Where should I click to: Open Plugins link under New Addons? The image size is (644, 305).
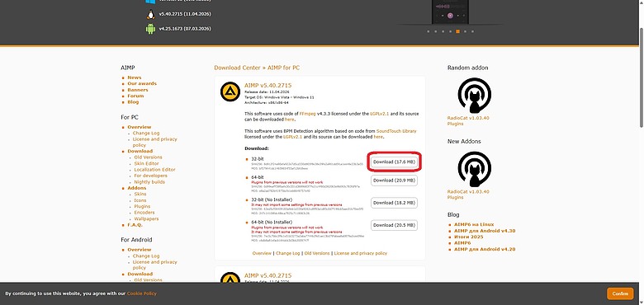coord(456,198)
